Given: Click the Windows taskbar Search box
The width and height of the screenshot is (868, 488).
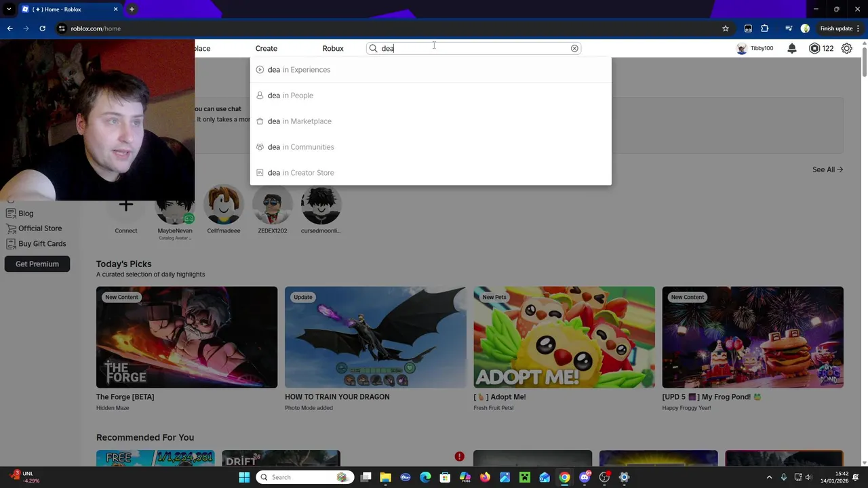Looking at the screenshot, I should pyautogui.click(x=306, y=477).
